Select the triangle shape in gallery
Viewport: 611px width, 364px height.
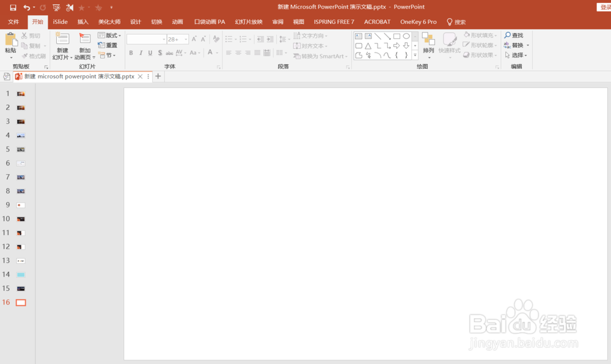click(368, 46)
